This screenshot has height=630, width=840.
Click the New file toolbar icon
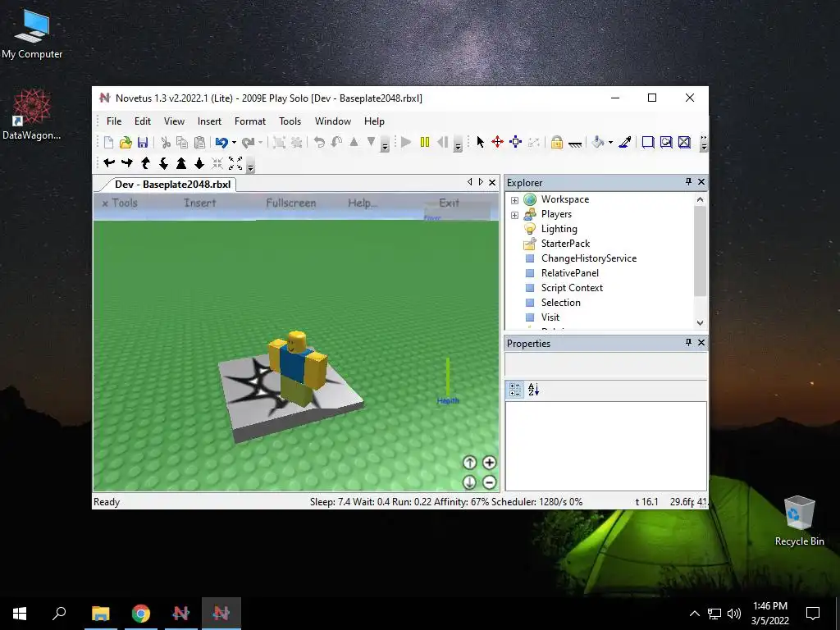[x=109, y=143]
